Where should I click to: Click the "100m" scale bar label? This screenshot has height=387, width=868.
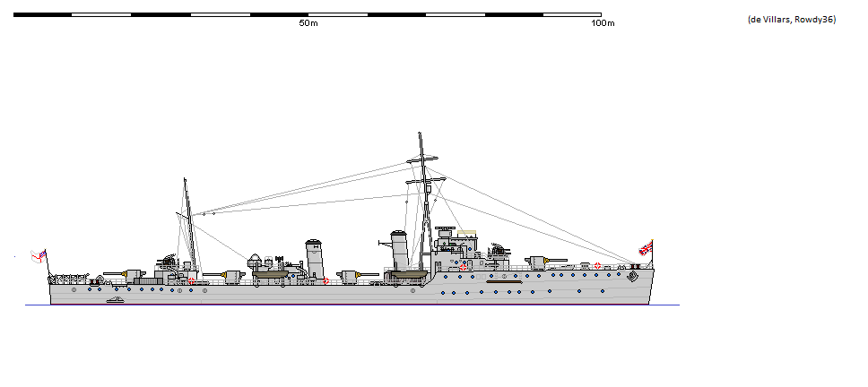603,23
